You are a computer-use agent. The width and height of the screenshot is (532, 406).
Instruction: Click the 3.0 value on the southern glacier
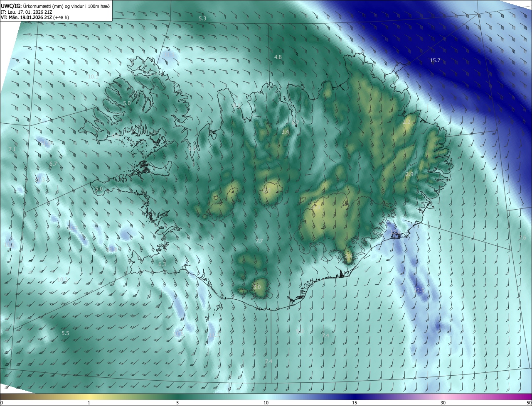coord(257,287)
